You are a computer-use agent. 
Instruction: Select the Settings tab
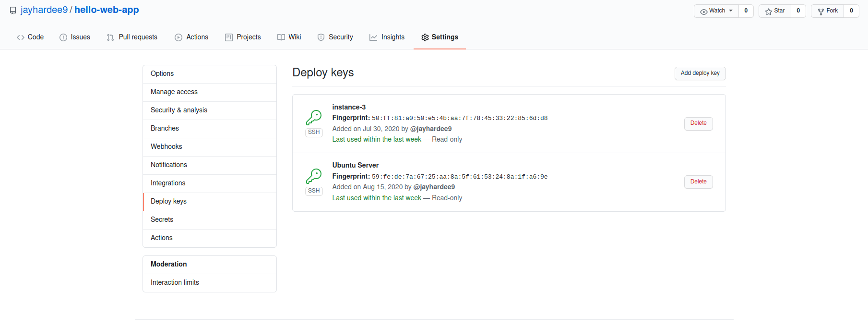440,37
